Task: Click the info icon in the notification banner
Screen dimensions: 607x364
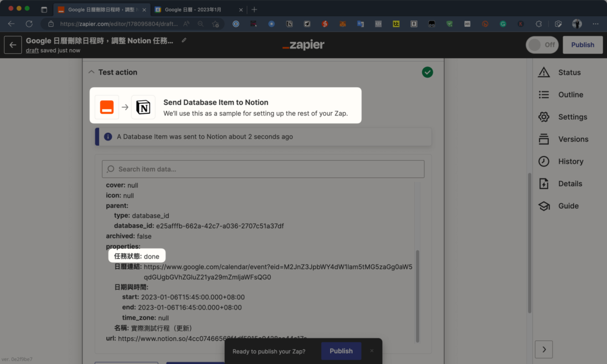Action: pyautogui.click(x=108, y=137)
